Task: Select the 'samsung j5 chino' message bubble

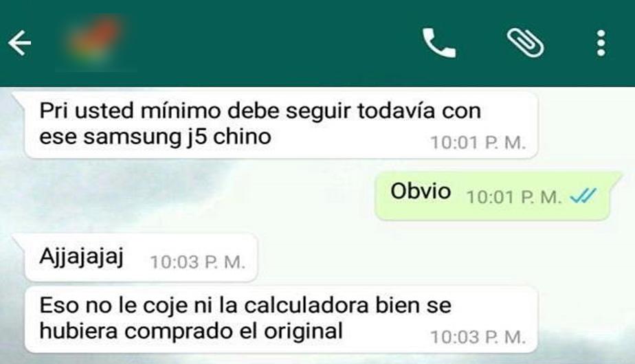Action: 281,125
